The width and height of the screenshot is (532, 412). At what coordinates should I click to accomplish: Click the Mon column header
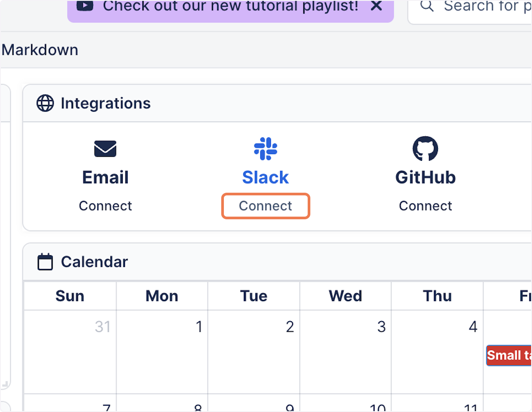coord(162,296)
